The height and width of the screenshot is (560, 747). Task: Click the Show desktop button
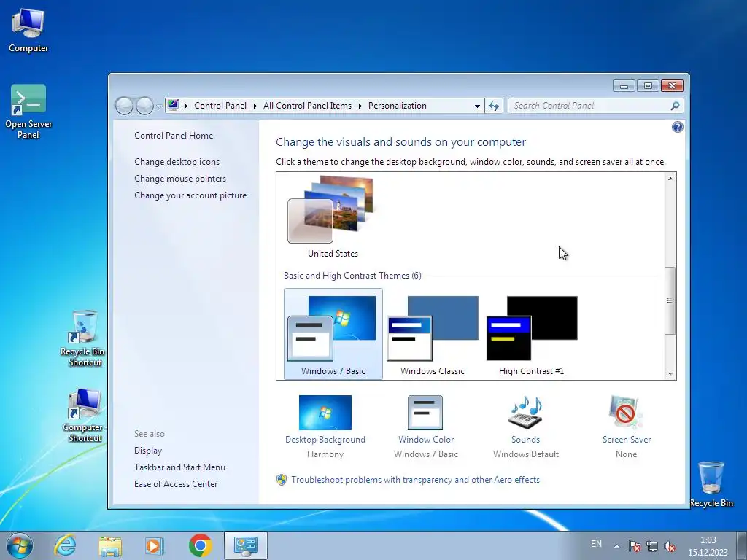point(742,545)
